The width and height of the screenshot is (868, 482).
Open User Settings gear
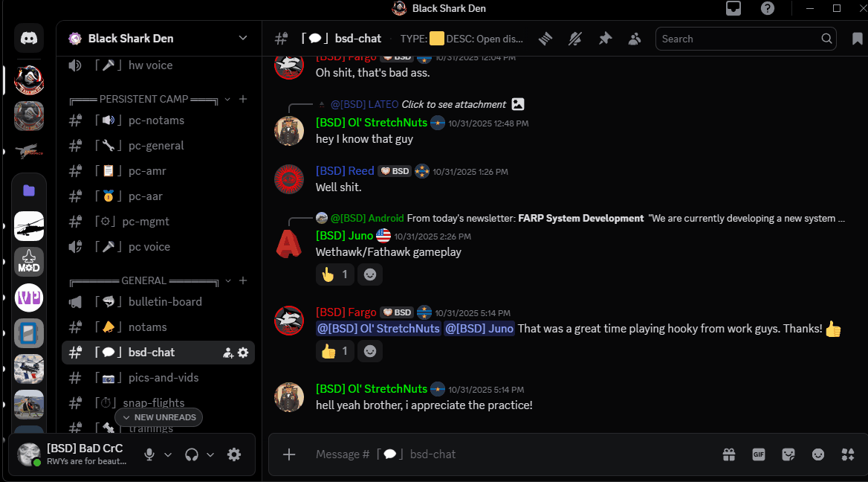(x=234, y=454)
